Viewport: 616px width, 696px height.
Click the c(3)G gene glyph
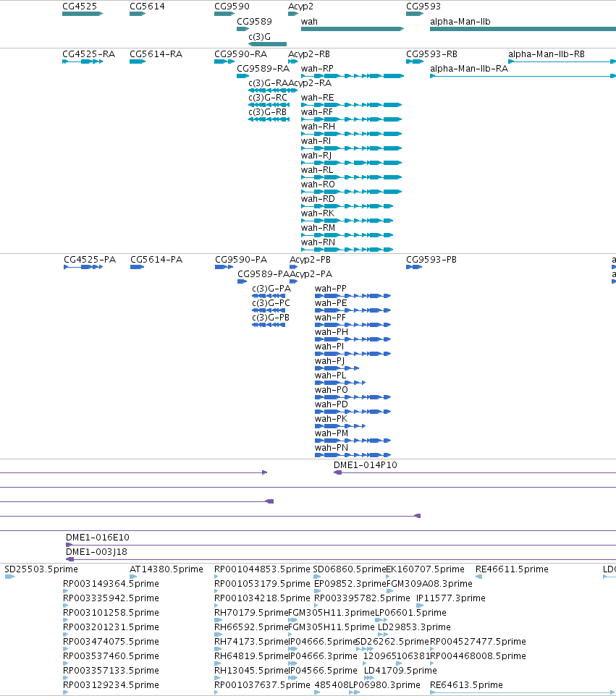[x=267, y=44]
